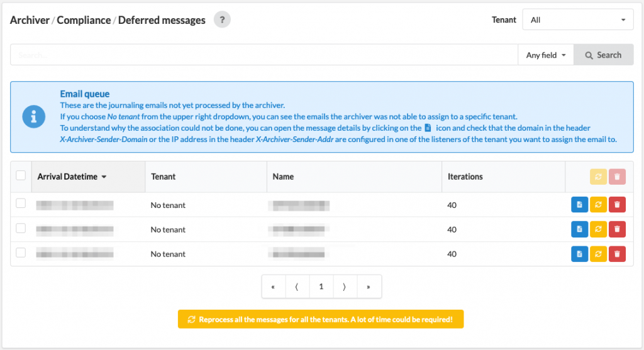
Task: View message details for the first row
Action: (x=579, y=205)
